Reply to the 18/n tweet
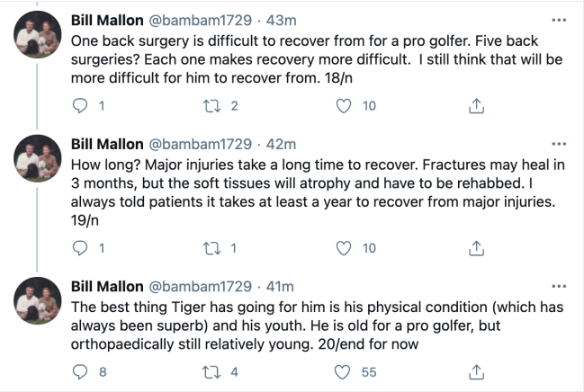 [80, 106]
